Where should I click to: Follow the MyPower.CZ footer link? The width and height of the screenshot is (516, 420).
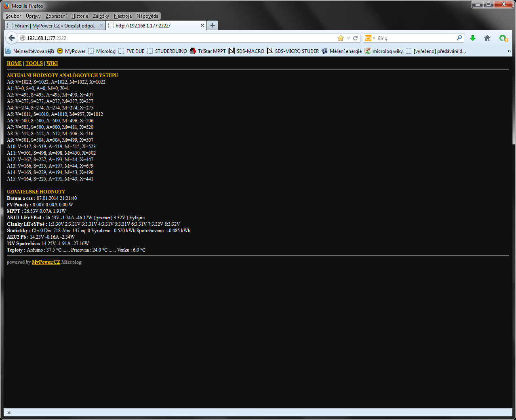[x=46, y=262]
